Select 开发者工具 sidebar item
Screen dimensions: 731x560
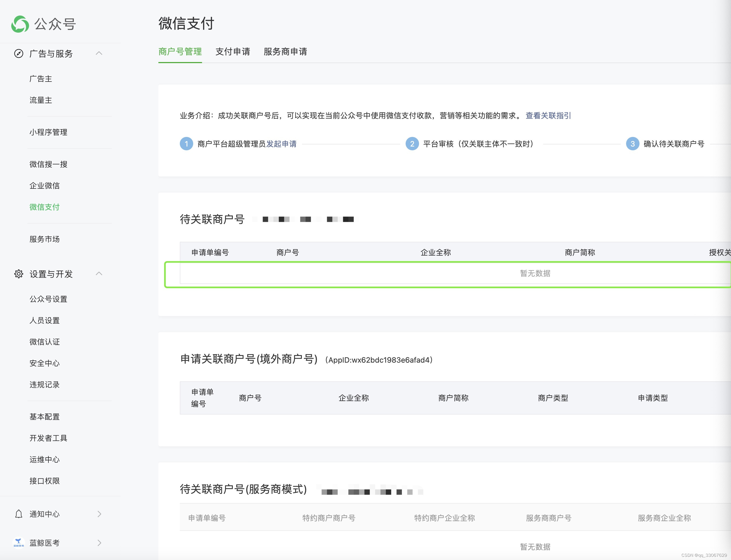(x=48, y=438)
